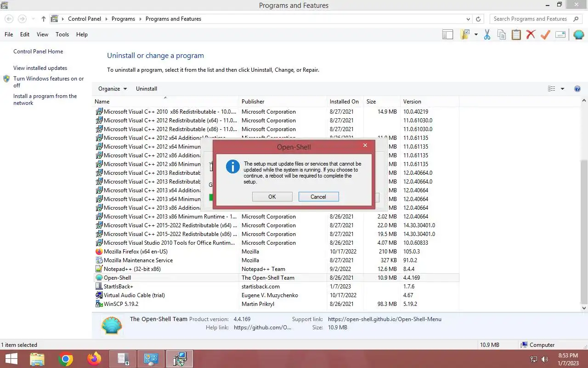Screen dimensions: 588x368
Task: Go back with the Back arrow
Action: tap(9, 19)
